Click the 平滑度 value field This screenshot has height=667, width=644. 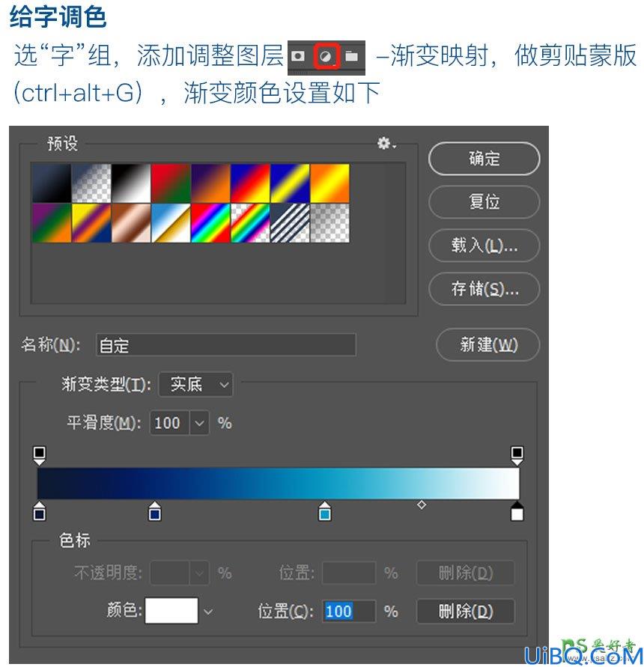point(169,423)
